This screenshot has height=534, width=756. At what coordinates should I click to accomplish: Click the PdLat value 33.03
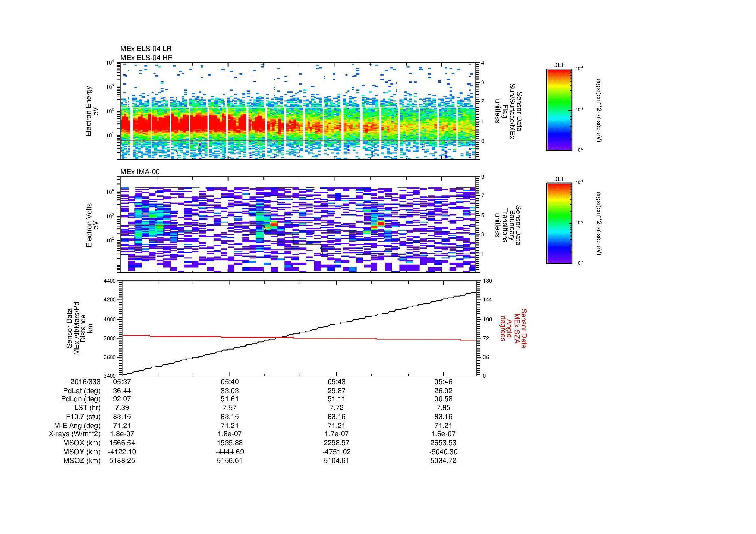tap(229, 391)
